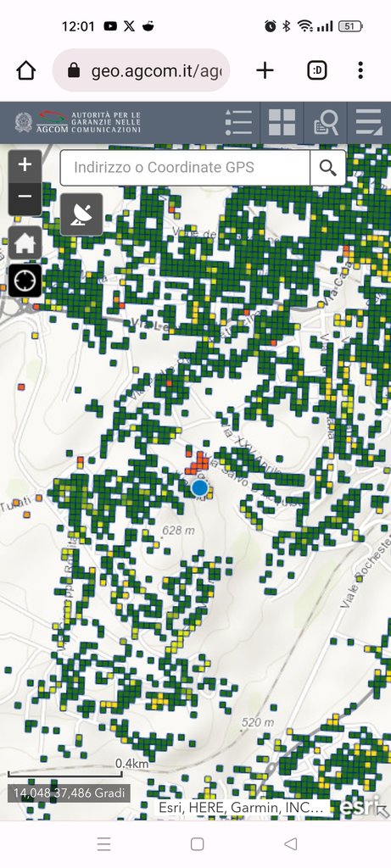Screen dimensions: 391x868
Task: Show open tabs switcher
Action: point(317,70)
